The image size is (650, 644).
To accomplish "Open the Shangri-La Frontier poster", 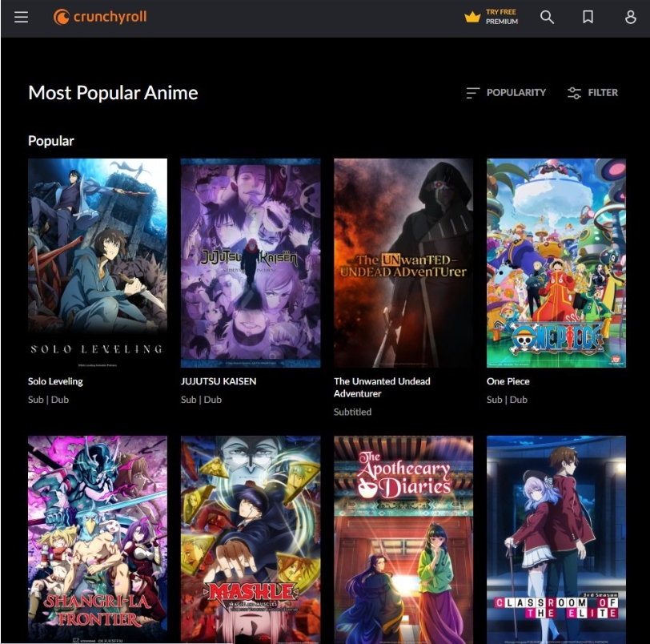I will (x=98, y=537).
